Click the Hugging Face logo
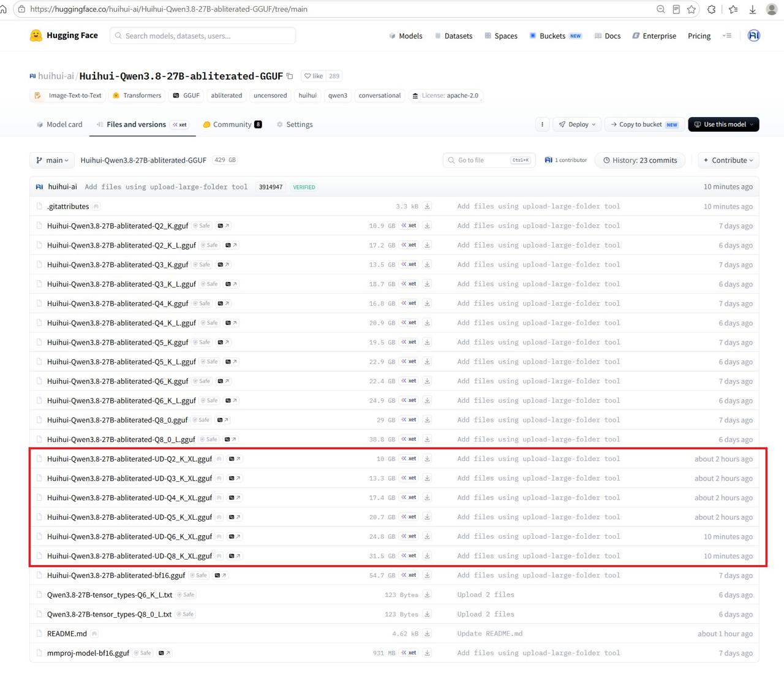The height and width of the screenshot is (673, 784). tap(64, 36)
